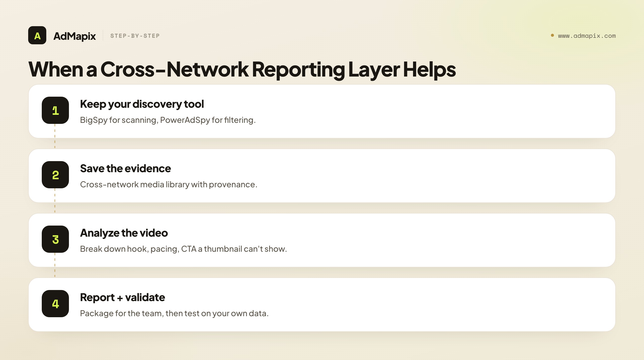The width and height of the screenshot is (644, 360).
Task: Click the STEP-BY-STEP label
Action: click(x=135, y=36)
